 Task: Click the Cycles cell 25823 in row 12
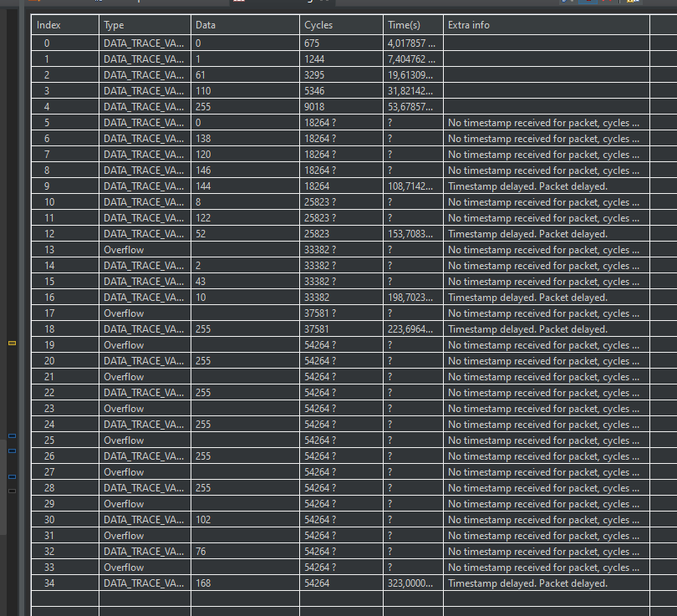341,234
